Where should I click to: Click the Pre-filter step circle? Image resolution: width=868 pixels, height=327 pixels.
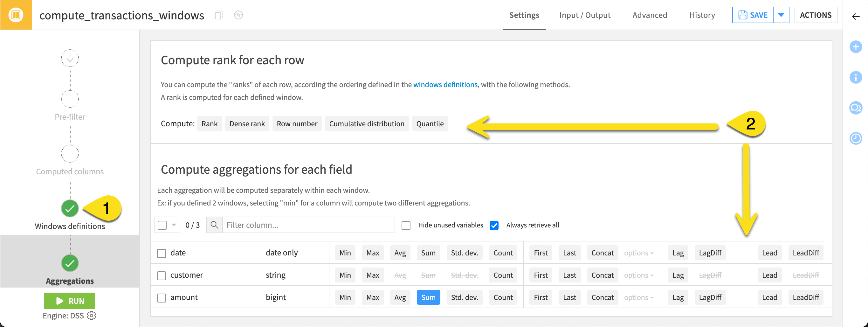pyautogui.click(x=70, y=99)
